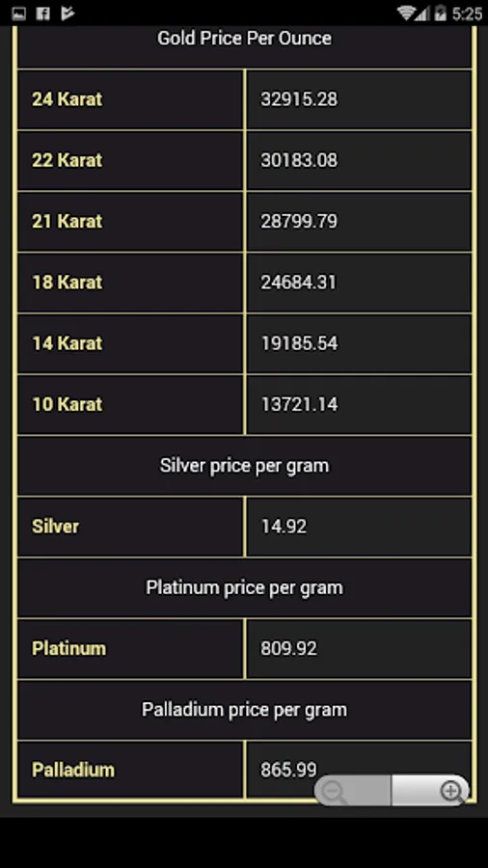Tap the Silver price per gram header
The width and height of the screenshot is (488, 868).
click(245, 466)
